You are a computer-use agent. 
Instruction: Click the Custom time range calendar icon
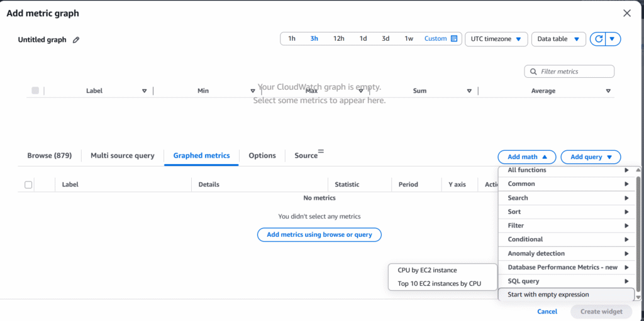coord(454,39)
